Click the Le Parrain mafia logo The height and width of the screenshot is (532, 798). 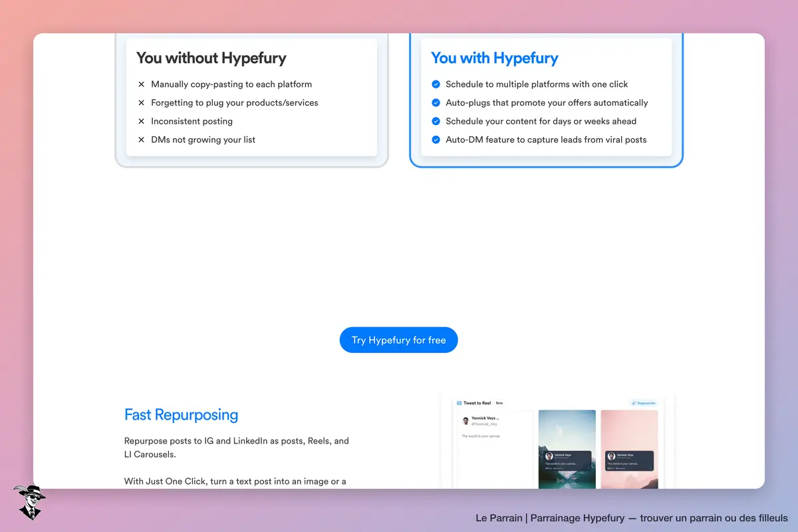[29, 502]
